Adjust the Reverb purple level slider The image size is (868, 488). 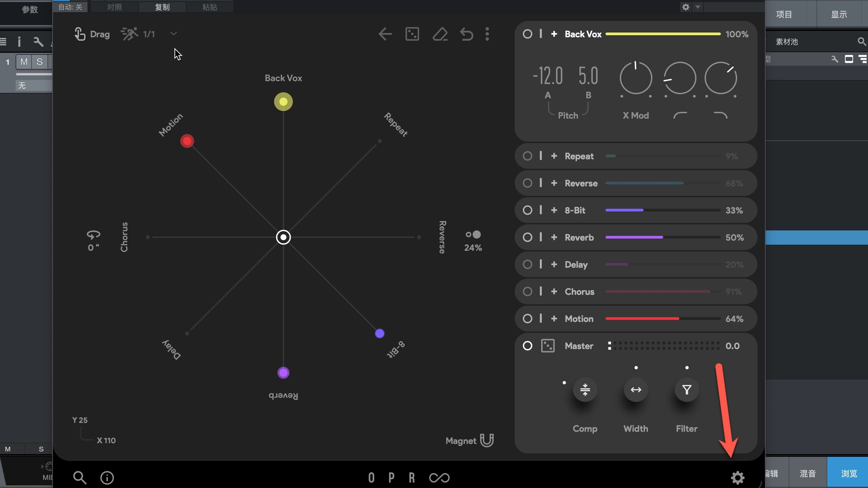(x=663, y=237)
